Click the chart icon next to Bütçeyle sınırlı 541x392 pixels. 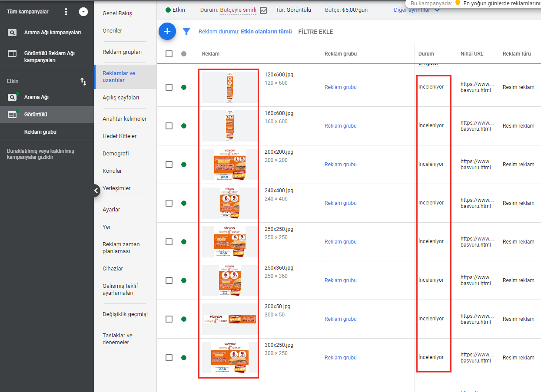point(263,10)
